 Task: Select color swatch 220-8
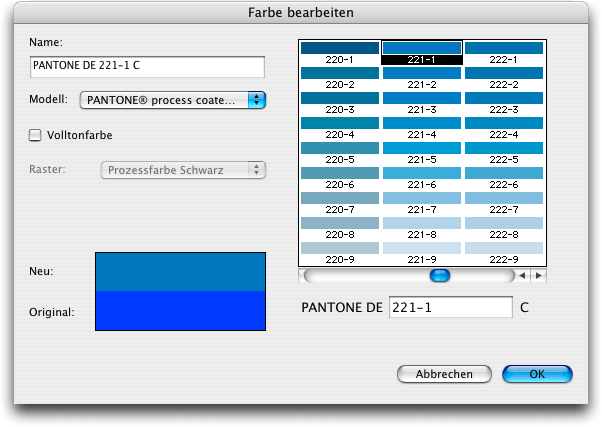pyautogui.click(x=340, y=223)
